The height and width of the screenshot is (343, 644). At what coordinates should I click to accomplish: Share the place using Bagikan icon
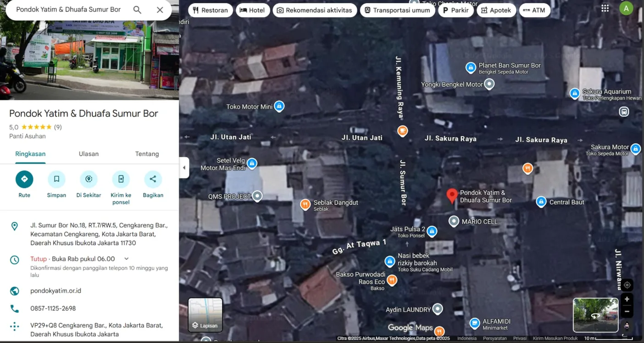click(153, 179)
